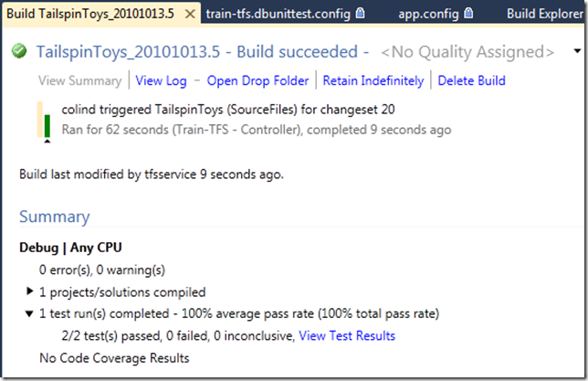Close the Build TailspinToys_20101013.5 tab
The height and width of the screenshot is (381, 588).
[x=190, y=15]
